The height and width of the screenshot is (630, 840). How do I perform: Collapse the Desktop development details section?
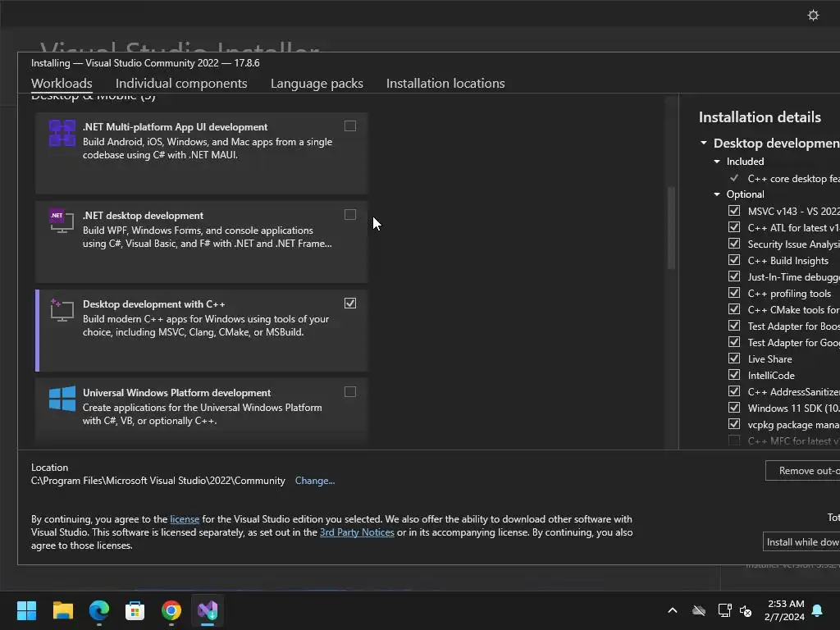(x=704, y=143)
